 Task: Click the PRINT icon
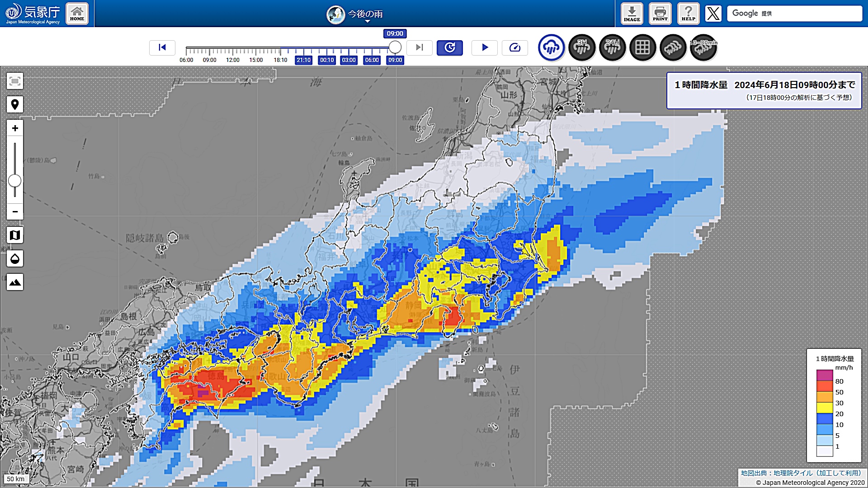click(x=660, y=14)
